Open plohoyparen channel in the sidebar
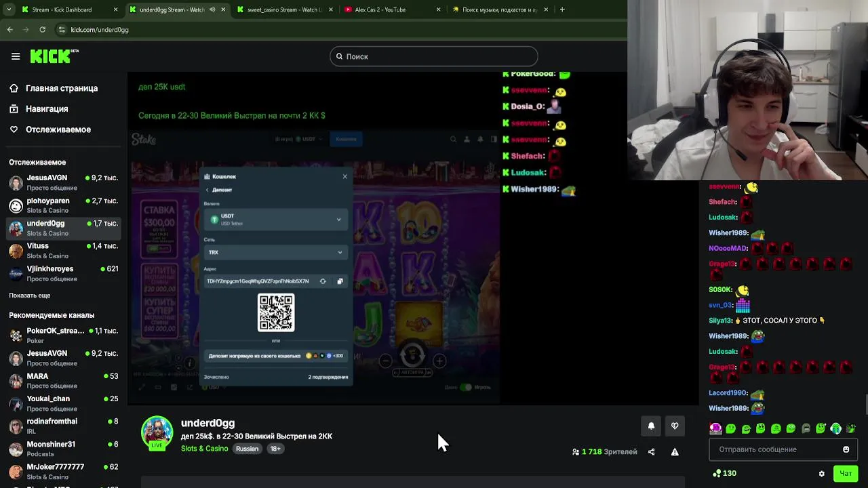 pyautogui.click(x=64, y=205)
